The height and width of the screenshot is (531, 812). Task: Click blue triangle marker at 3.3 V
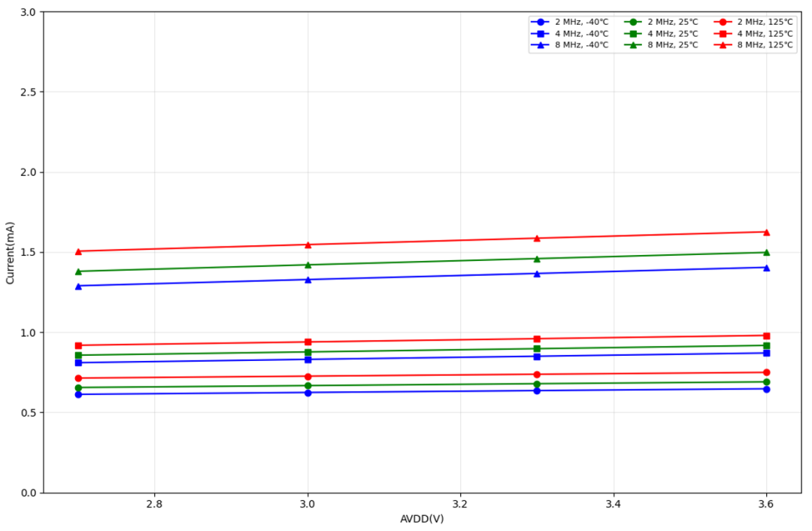537,274
